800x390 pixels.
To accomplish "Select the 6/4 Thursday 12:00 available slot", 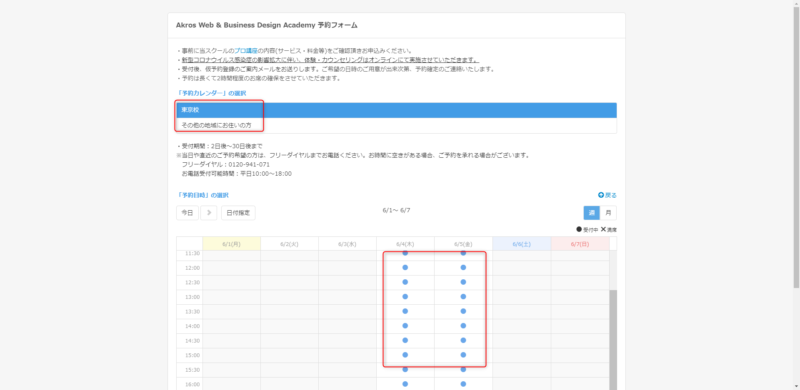I will [x=405, y=267].
